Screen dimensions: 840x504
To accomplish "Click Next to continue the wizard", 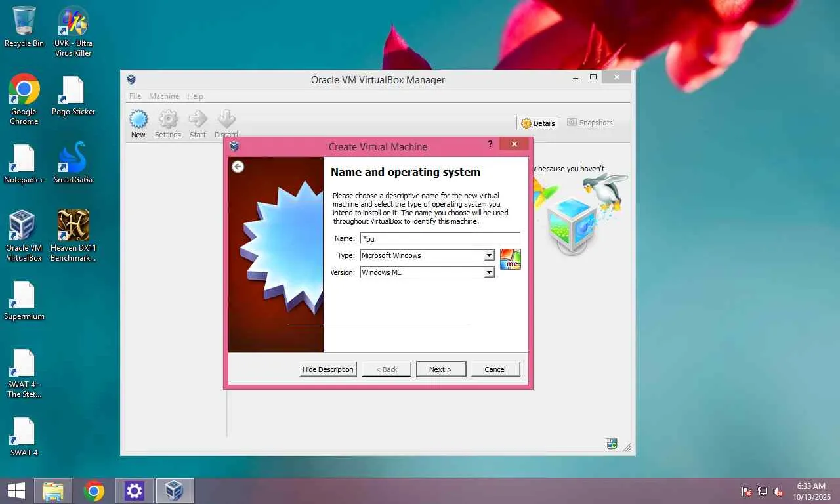I will click(440, 369).
